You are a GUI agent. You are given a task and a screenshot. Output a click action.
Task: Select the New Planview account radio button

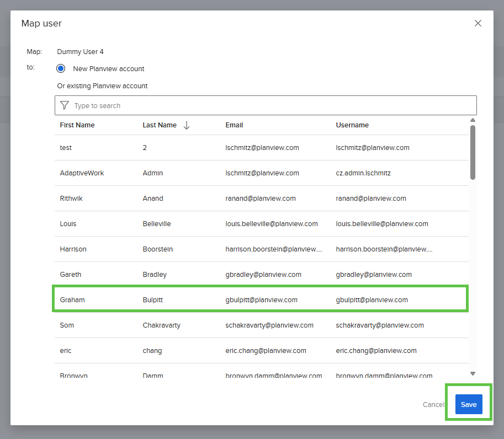pyautogui.click(x=61, y=69)
